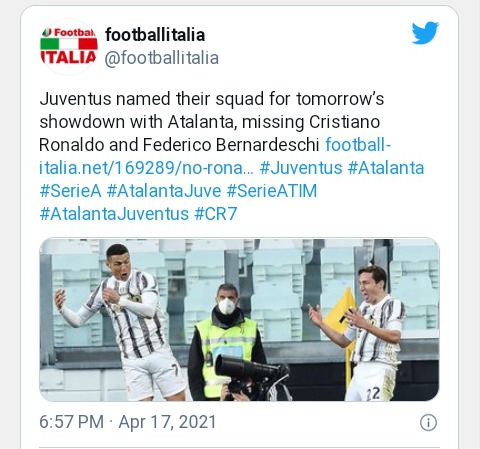The width and height of the screenshot is (480, 449).
Task: Click the tweet body text
Action: pos(212,122)
